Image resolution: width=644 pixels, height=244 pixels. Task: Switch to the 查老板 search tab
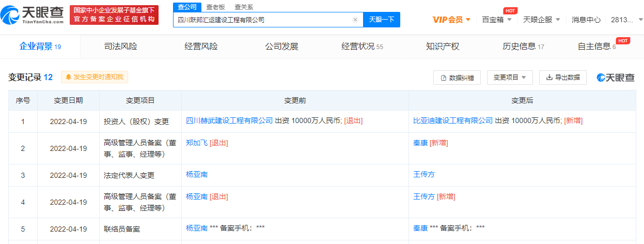(x=215, y=7)
